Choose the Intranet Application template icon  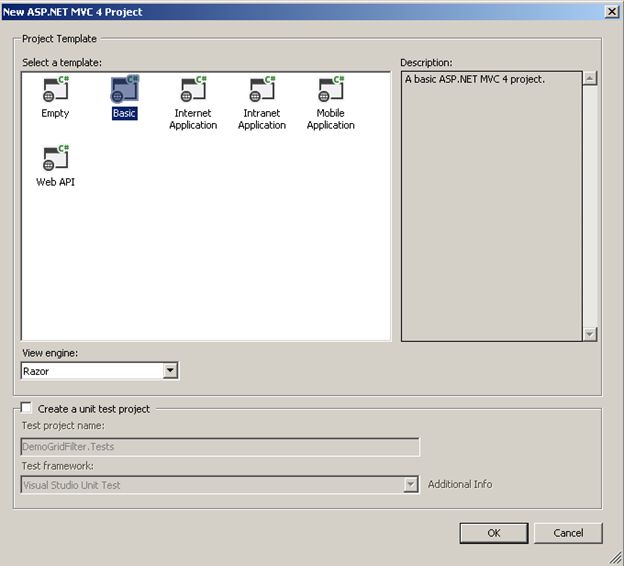click(x=262, y=89)
